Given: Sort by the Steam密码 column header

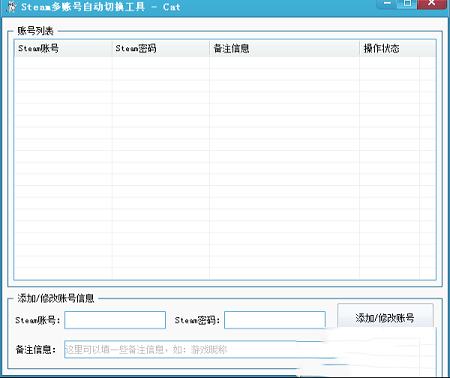Looking at the screenshot, I should 161,49.
